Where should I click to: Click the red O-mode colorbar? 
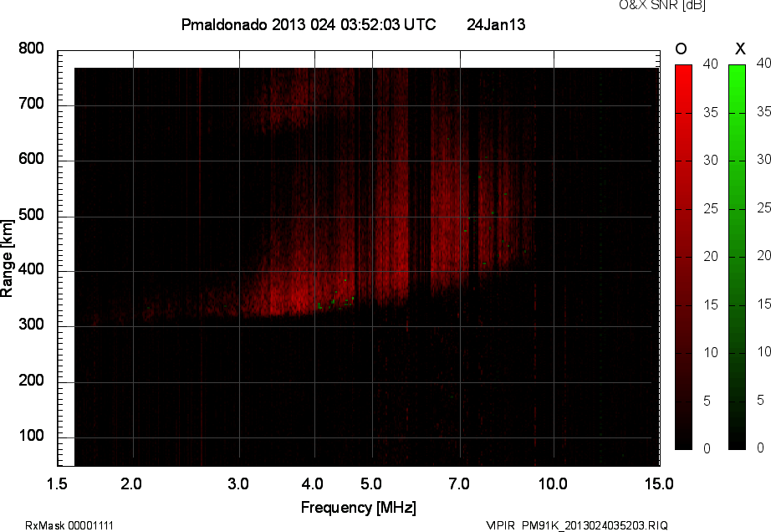(x=683, y=257)
